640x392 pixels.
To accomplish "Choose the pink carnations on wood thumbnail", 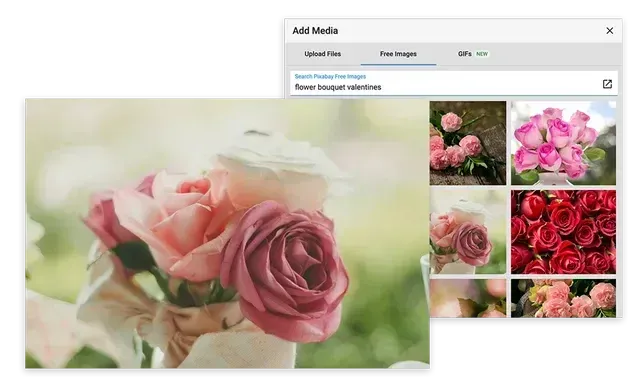I will point(468,143).
